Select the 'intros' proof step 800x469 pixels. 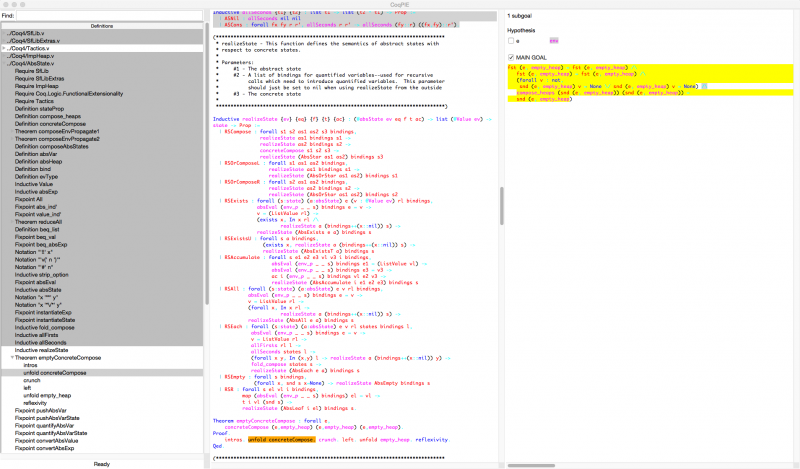click(x=30, y=365)
